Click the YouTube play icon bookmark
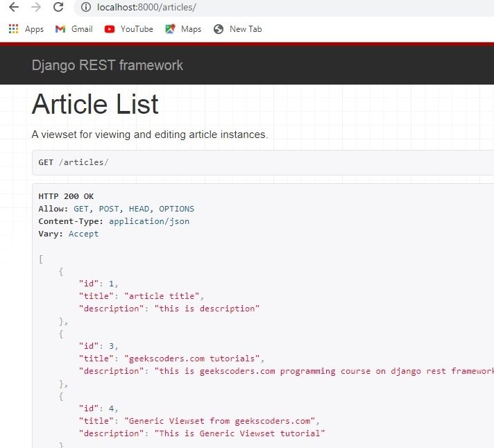Screen dimensions: 494x448 [x=110, y=29]
